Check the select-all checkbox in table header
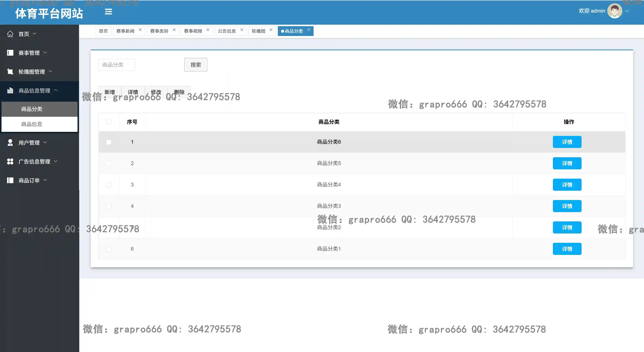This screenshot has width=644, height=352. tap(109, 121)
